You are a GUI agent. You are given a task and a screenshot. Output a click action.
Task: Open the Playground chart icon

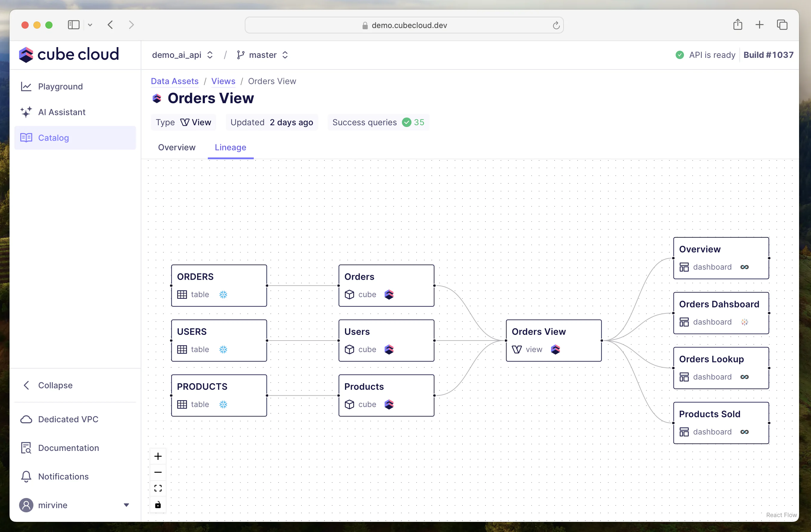tap(26, 86)
